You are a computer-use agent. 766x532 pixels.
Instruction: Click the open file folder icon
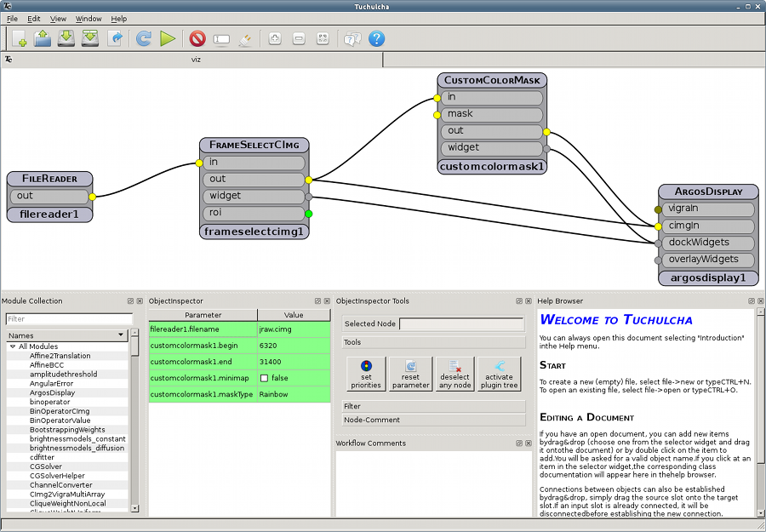click(x=43, y=38)
